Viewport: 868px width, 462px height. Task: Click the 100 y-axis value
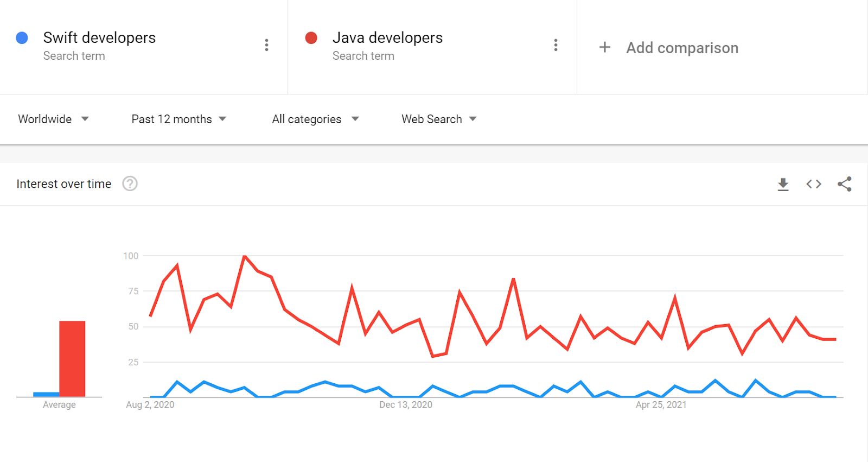click(x=131, y=256)
